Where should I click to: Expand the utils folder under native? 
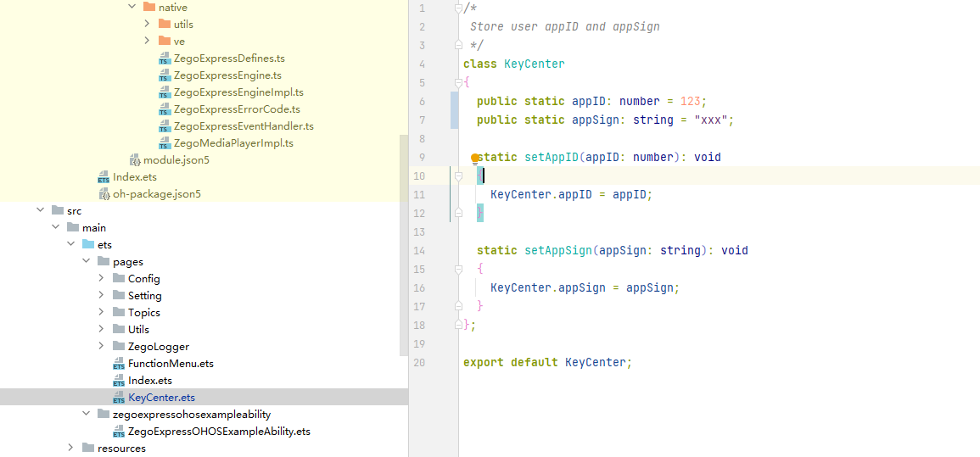coord(147,24)
